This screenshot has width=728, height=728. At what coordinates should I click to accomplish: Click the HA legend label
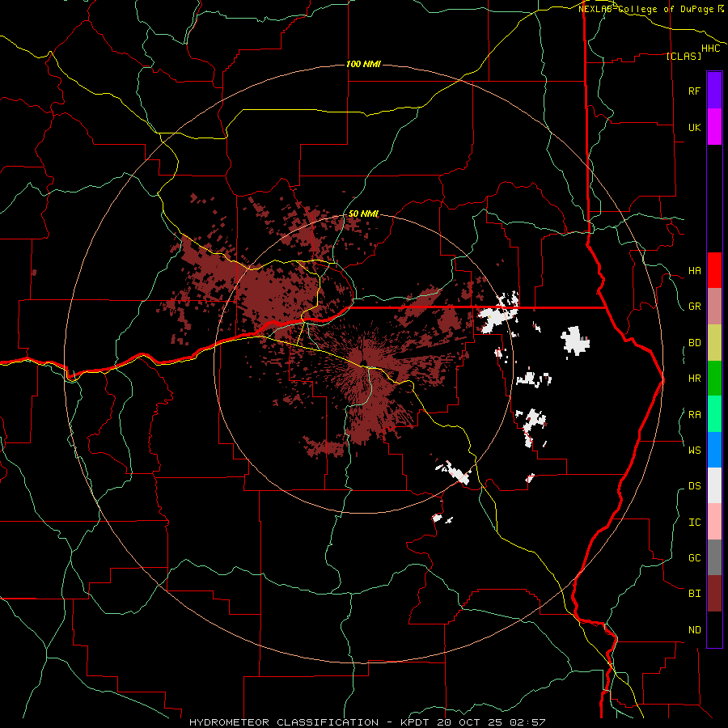(694, 271)
